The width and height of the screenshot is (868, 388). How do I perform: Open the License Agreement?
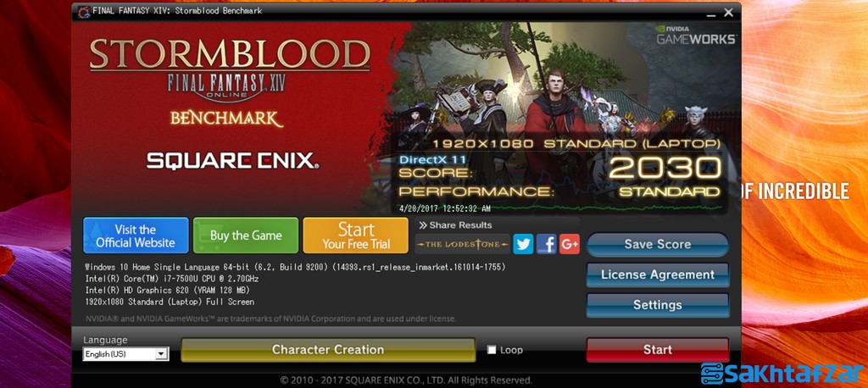pyautogui.click(x=658, y=275)
